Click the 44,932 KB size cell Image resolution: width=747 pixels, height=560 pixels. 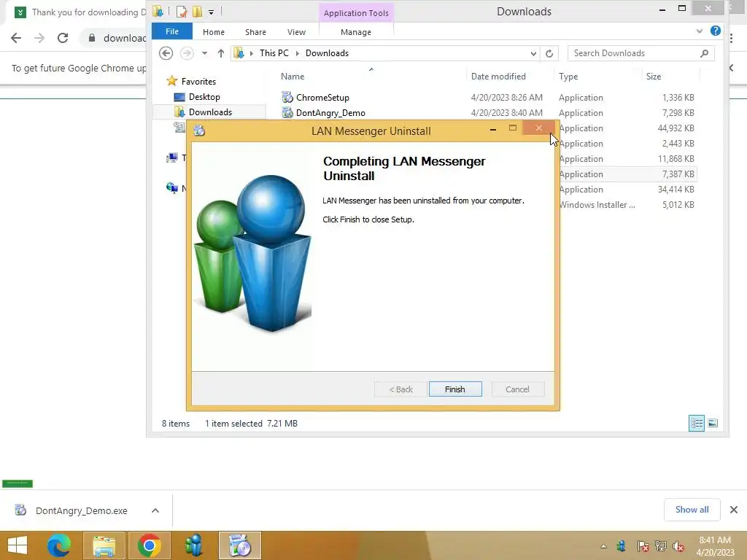[x=676, y=128]
